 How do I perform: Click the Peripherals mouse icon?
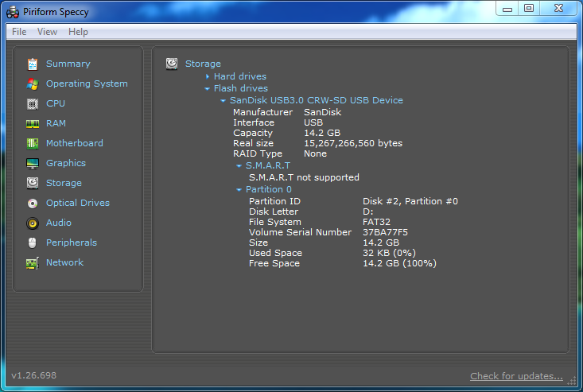tap(33, 243)
